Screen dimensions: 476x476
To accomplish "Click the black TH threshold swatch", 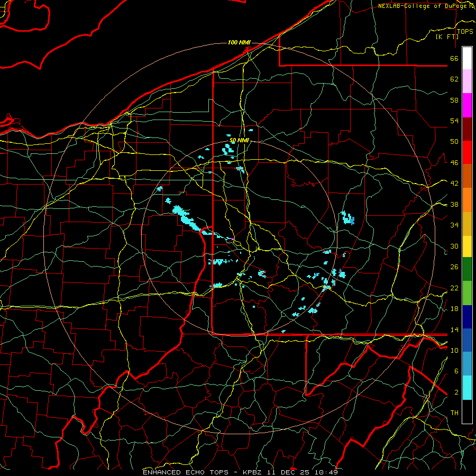I will pos(467,411).
